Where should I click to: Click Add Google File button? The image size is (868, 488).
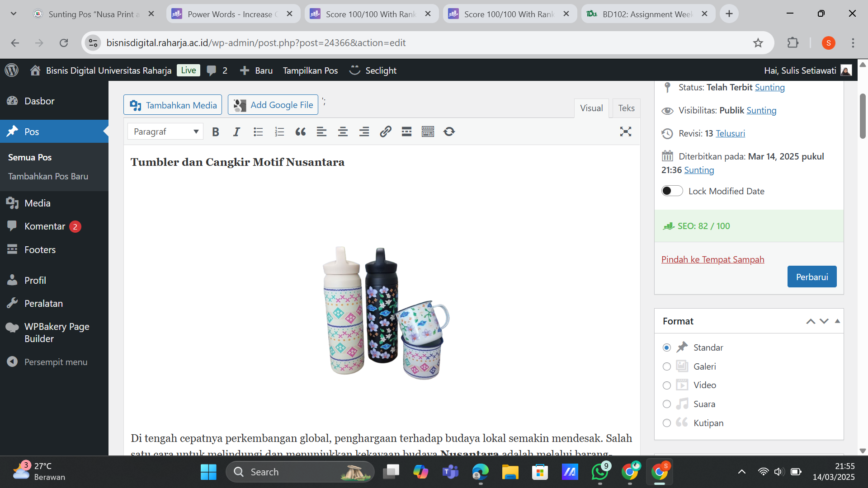[273, 105]
